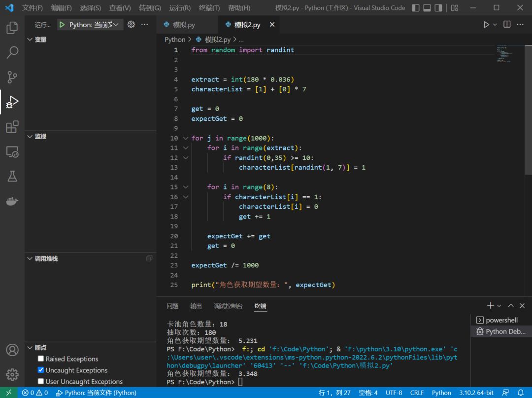Open the 文件(F) menu
The height and width of the screenshot is (398, 532).
pos(32,8)
